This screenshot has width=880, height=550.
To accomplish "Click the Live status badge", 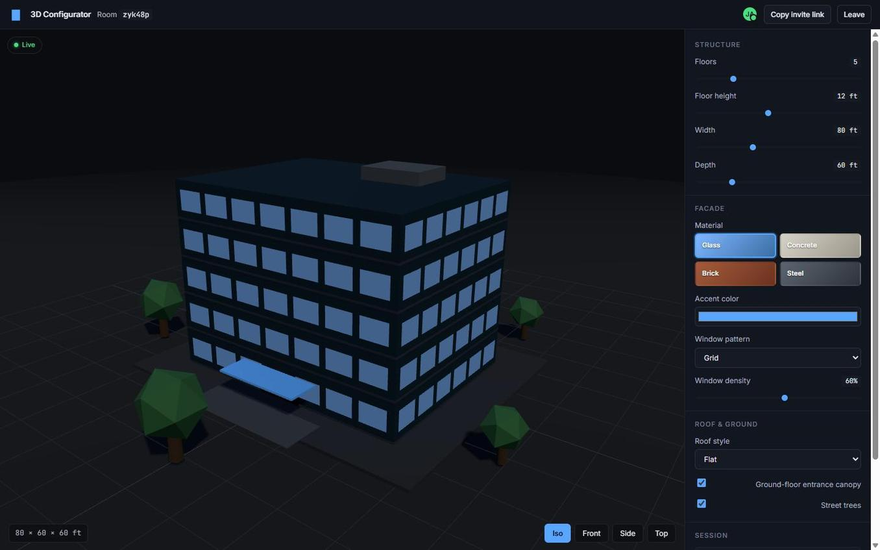I will [24, 45].
